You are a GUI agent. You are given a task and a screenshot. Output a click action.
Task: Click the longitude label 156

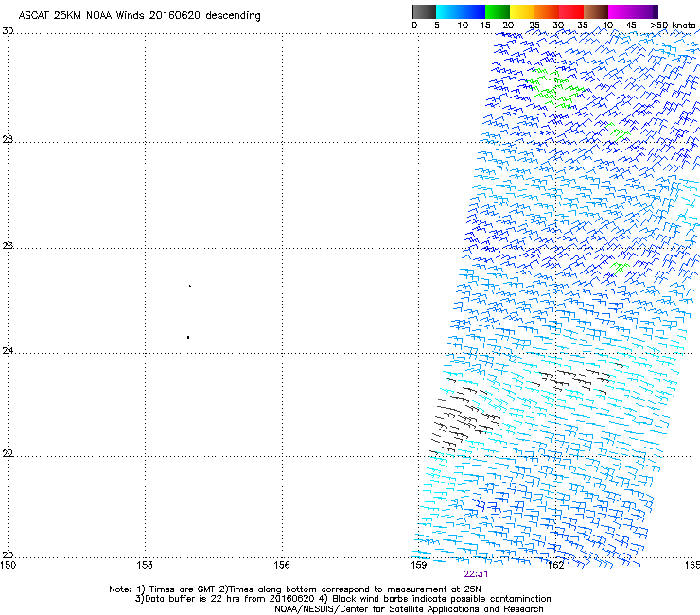click(x=282, y=565)
